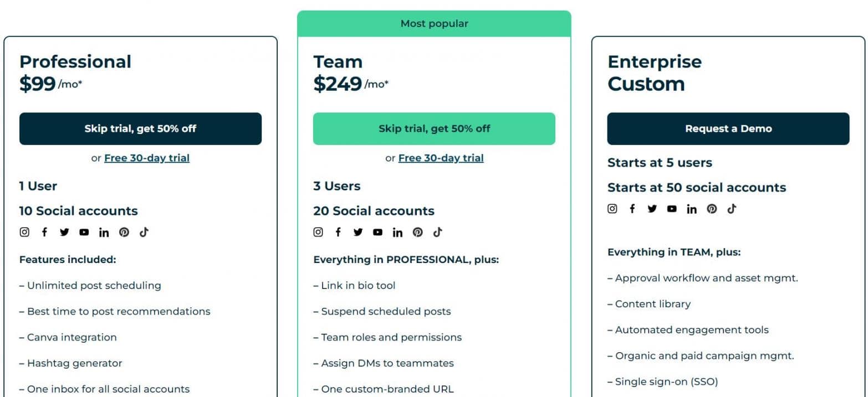Click Twitter icon in Enterprise plan
Viewport: 868px width, 397px height.
(x=652, y=209)
